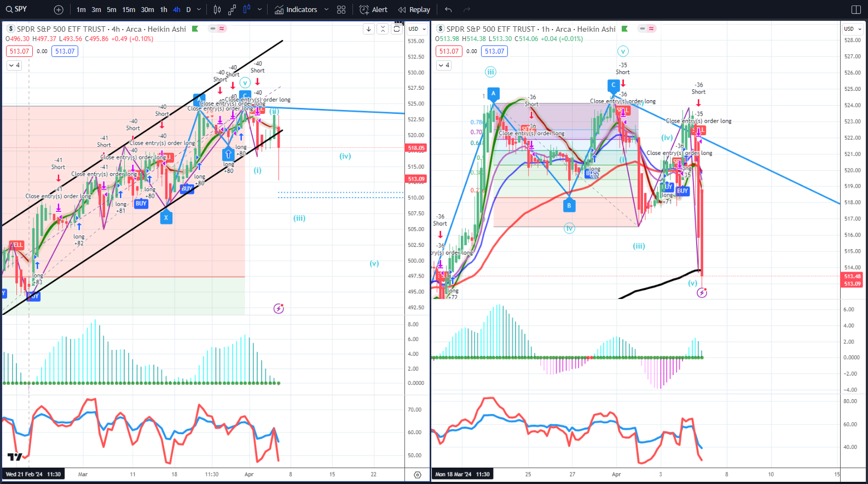Click the 518.05 price label on 4h axis
This screenshot has width=868, height=484.
pyautogui.click(x=416, y=148)
